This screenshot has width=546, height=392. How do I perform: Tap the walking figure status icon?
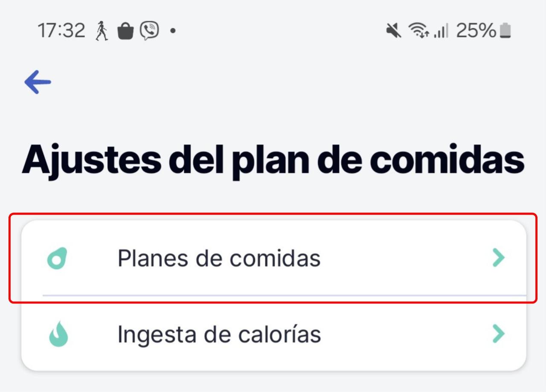(102, 31)
